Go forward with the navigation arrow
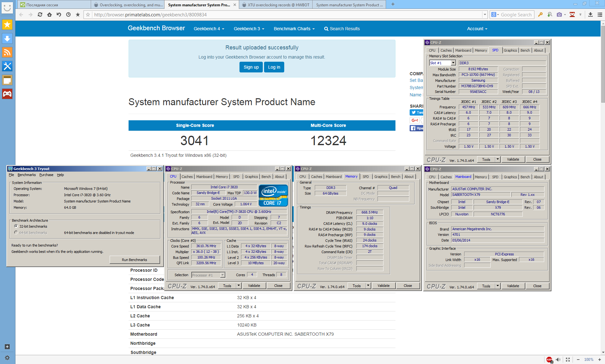 (31, 14)
